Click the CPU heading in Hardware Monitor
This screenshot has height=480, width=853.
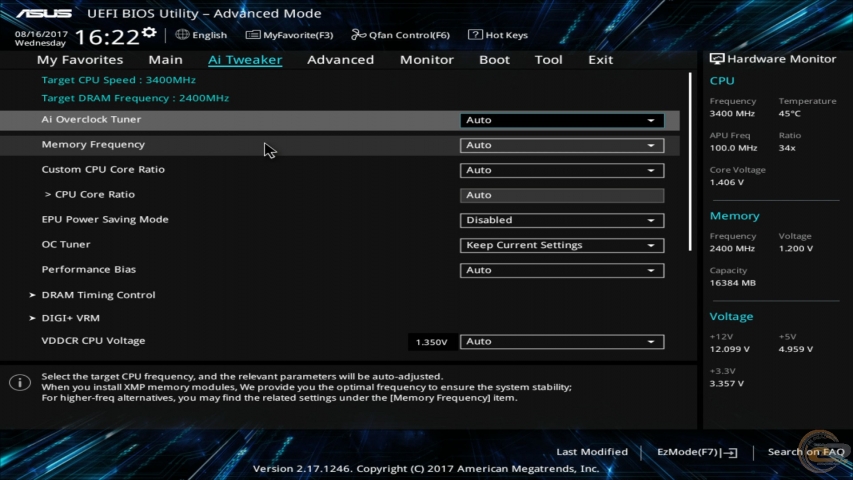(x=722, y=81)
